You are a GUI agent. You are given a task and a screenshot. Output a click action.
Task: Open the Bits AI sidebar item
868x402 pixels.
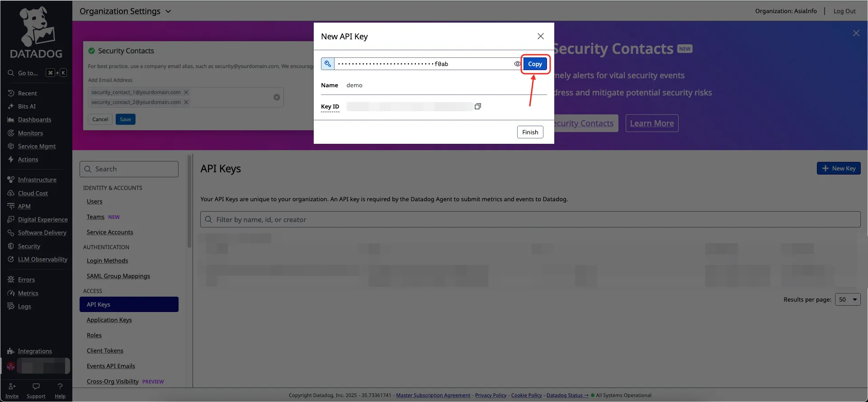pyautogui.click(x=27, y=106)
